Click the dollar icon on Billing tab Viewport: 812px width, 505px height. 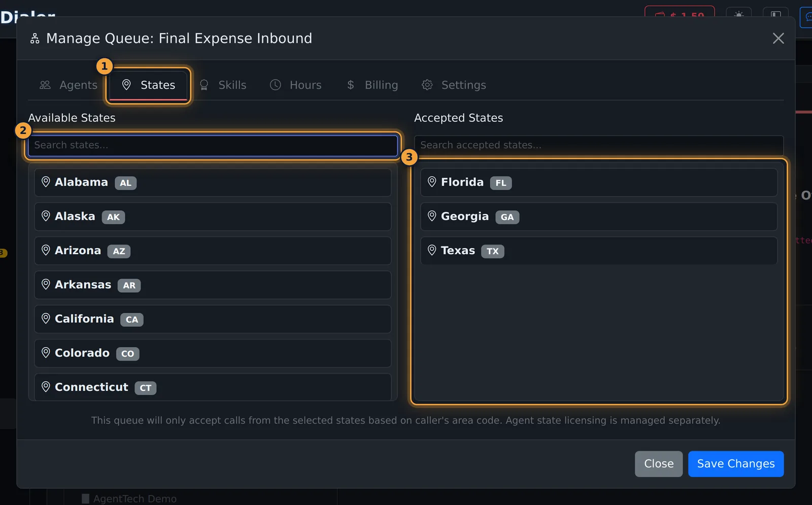click(350, 85)
